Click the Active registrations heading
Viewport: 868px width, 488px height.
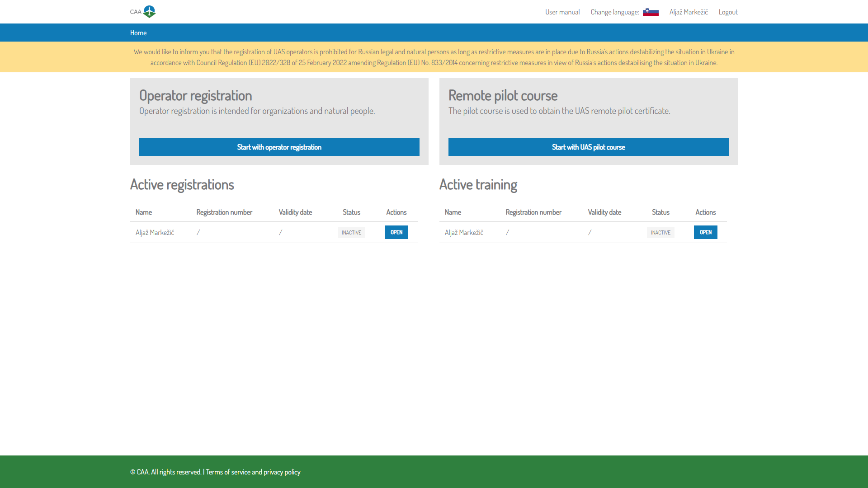tap(182, 184)
